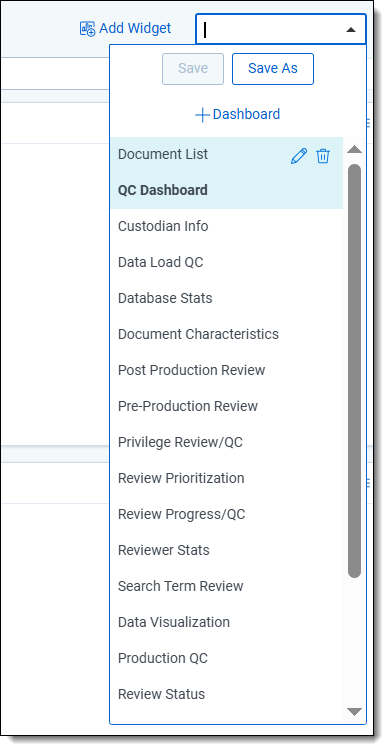Click the scroll down arrow in dashboard list

(354, 712)
